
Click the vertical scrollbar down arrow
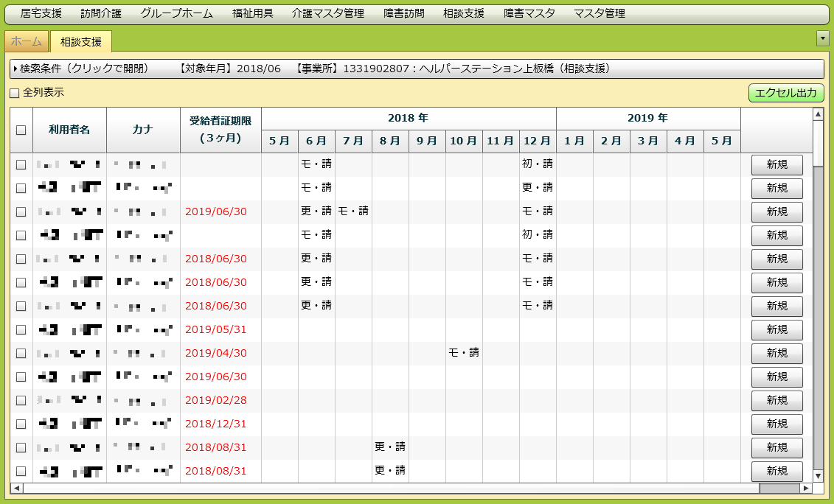pos(817,477)
